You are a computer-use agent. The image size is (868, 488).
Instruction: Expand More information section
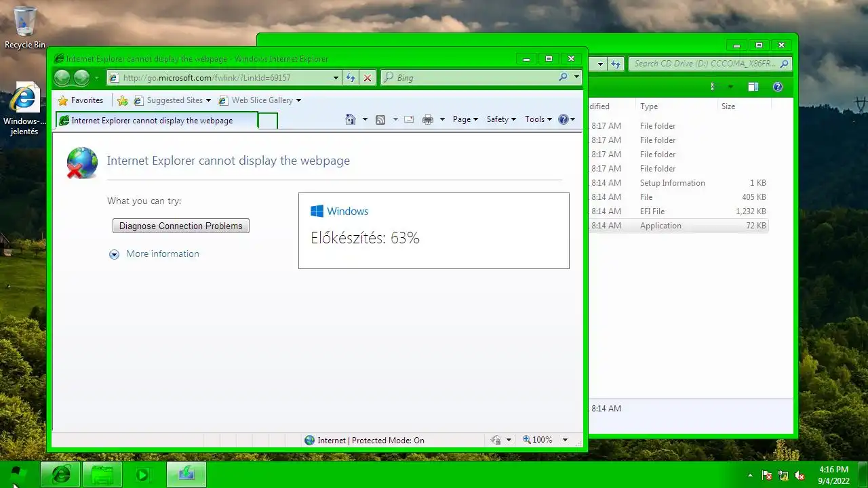114,254
